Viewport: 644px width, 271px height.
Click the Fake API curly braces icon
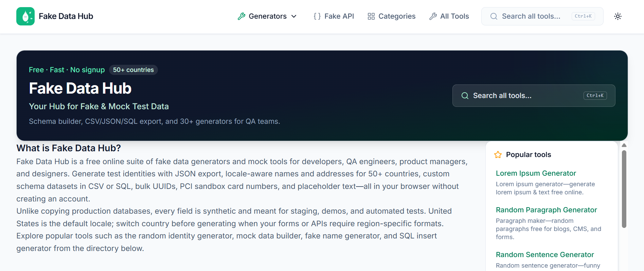[x=317, y=16]
